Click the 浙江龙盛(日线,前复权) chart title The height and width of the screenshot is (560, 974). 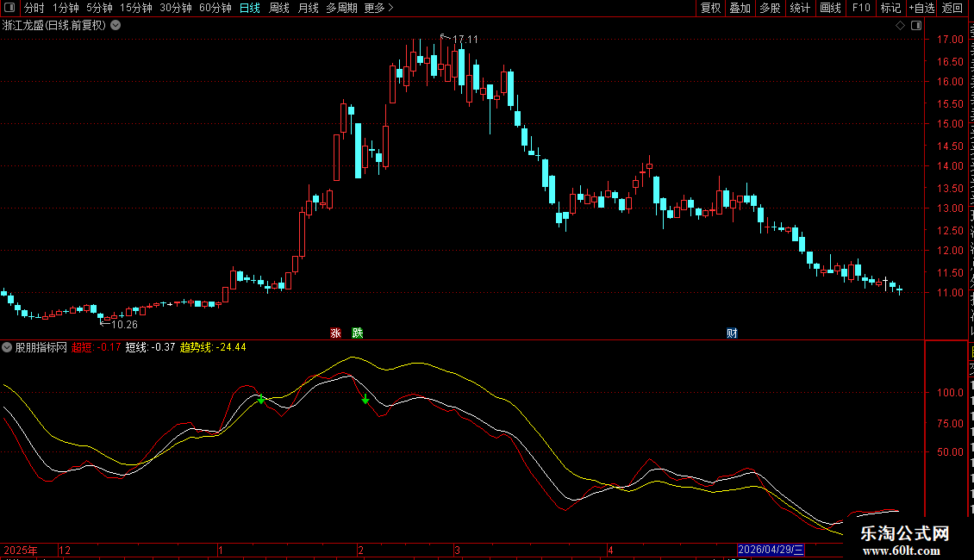(54, 26)
